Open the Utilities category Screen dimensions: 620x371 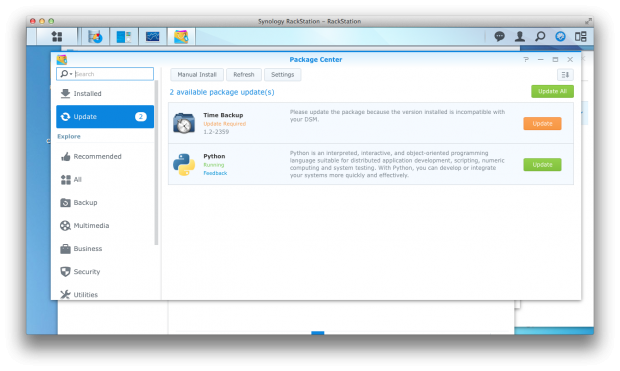pos(105,294)
